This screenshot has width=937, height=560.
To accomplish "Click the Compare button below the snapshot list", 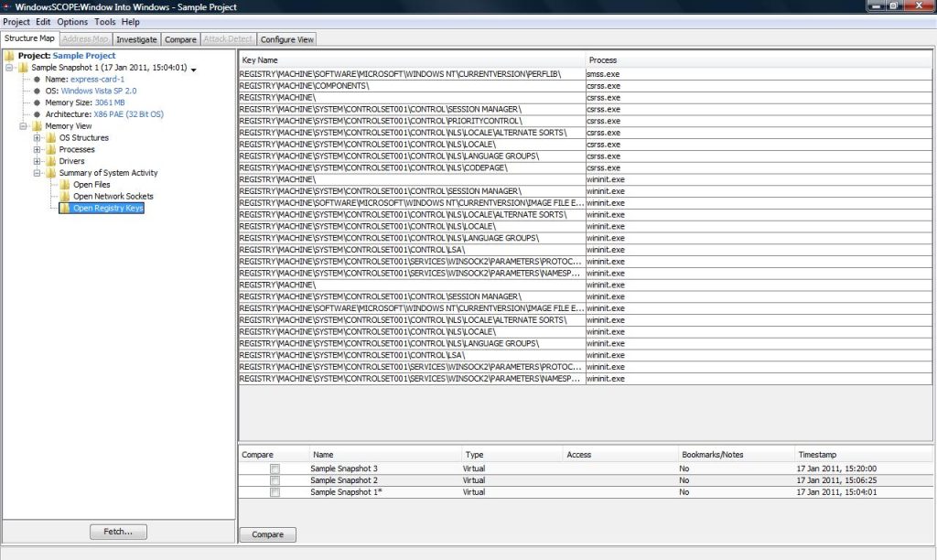I will [268, 534].
